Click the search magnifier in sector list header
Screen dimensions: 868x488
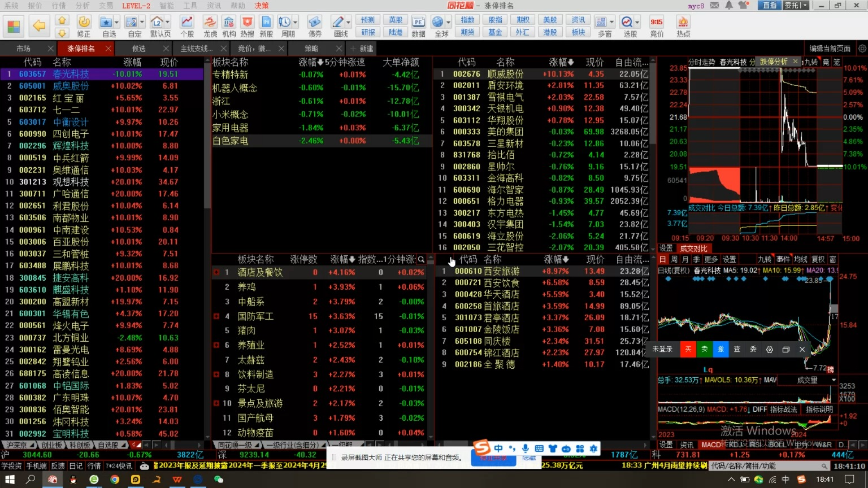[421, 259]
